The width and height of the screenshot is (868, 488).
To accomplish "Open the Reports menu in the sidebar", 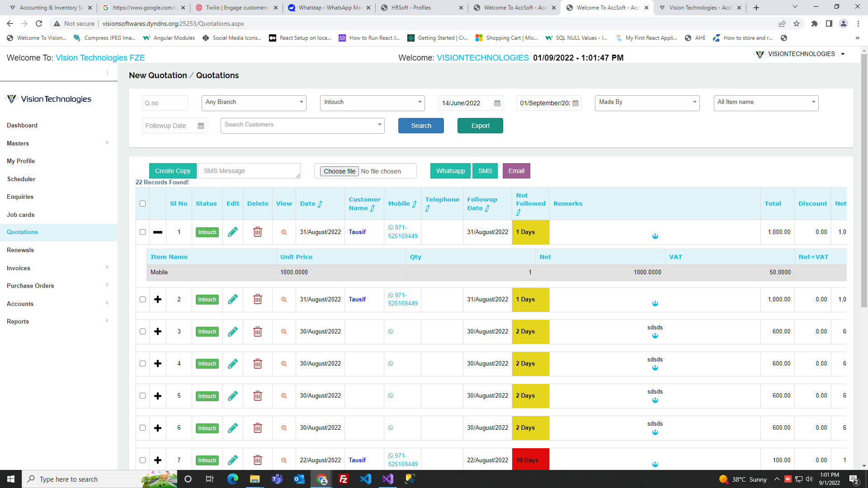I will coord(18,321).
